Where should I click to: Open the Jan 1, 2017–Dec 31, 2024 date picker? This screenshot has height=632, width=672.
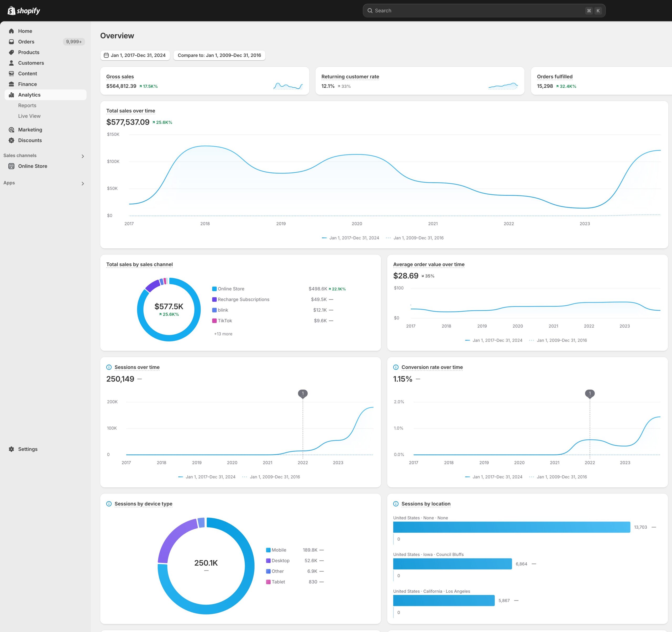point(135,55)
